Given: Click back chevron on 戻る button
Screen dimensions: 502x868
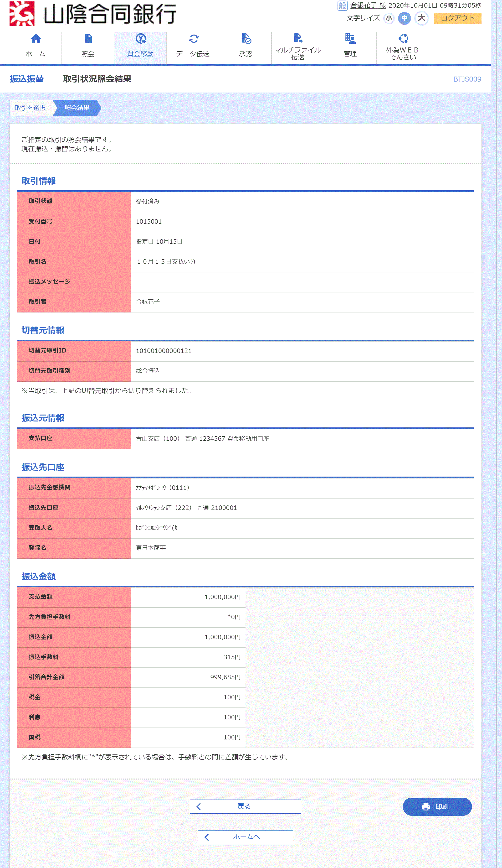Looking at the screenshot, I should pos(199,807).
